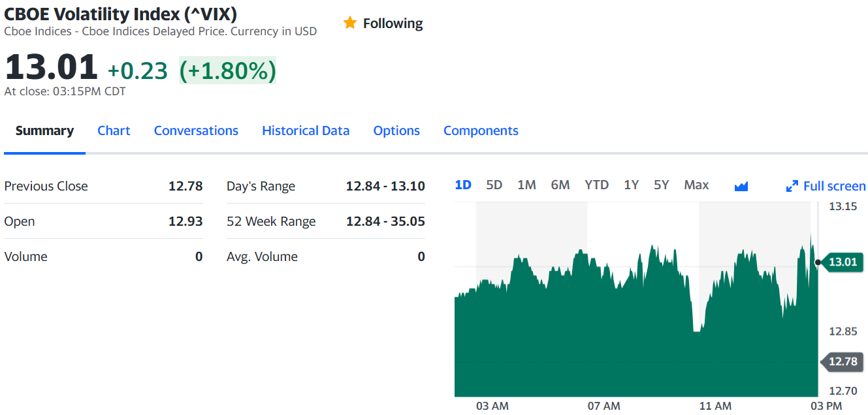
Task: Click the gold Following star icon
Action: coord(350,23)
